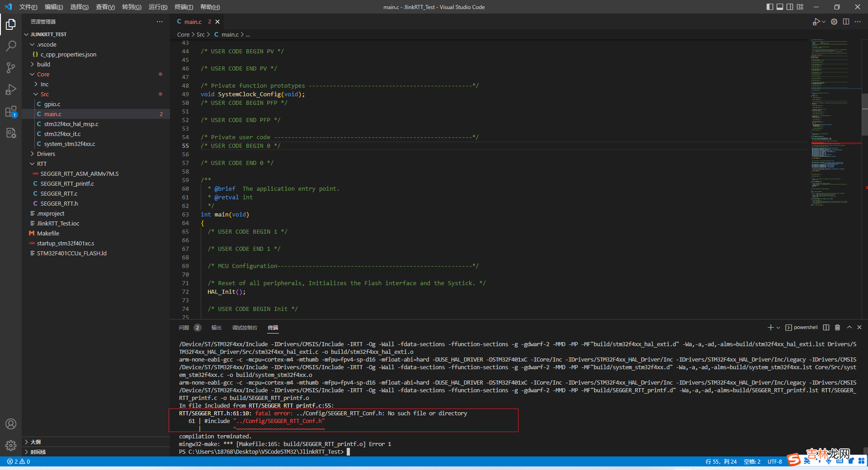Open the Run and Debug view
Image resolution: width=868 pixels, height=470 pixels.
click(x=11, y=89)
